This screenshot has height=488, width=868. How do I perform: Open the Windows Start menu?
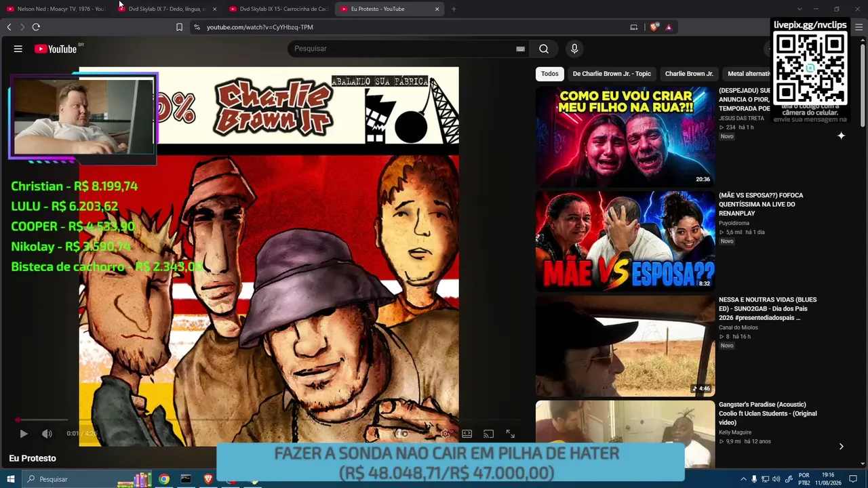click(11, 479)
